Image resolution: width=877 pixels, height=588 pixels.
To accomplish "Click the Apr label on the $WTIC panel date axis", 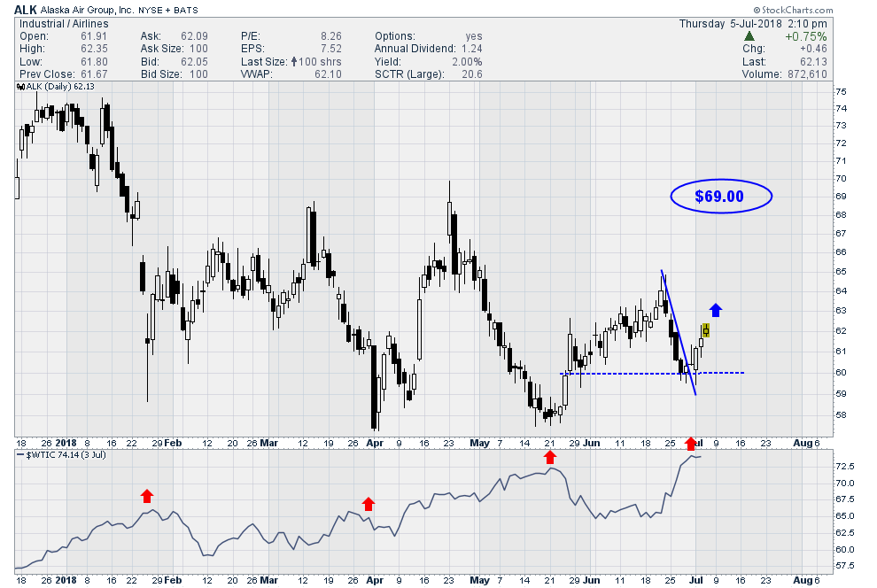I will click(375, 580).
